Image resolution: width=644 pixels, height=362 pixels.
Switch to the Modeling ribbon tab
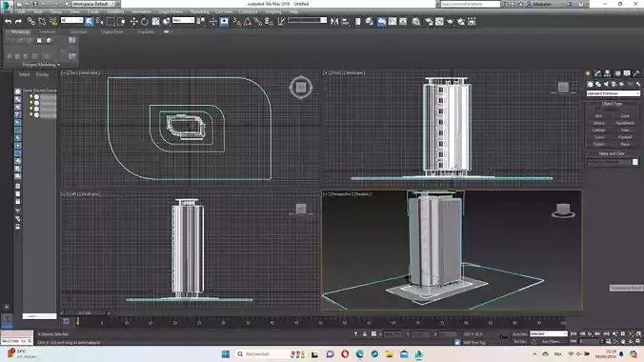click(x=20, y=31)
